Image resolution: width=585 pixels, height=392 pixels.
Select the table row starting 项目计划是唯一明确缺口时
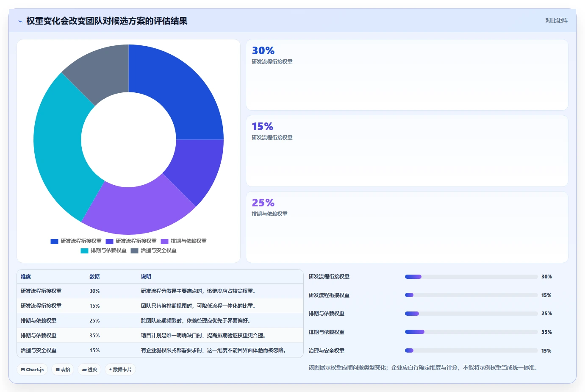pyautogui.click(x=160, y=335)
